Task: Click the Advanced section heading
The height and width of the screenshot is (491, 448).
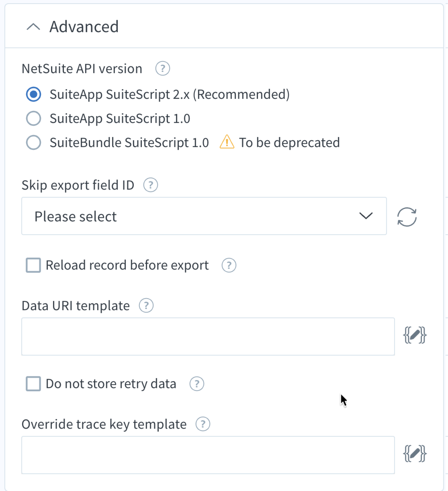Action: (x=84, y=27)
